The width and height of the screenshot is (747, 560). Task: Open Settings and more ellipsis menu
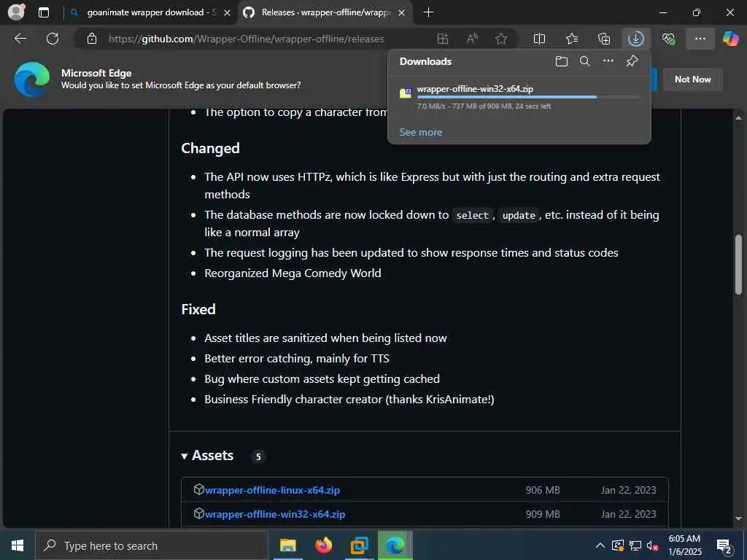[x=700, y=39]
